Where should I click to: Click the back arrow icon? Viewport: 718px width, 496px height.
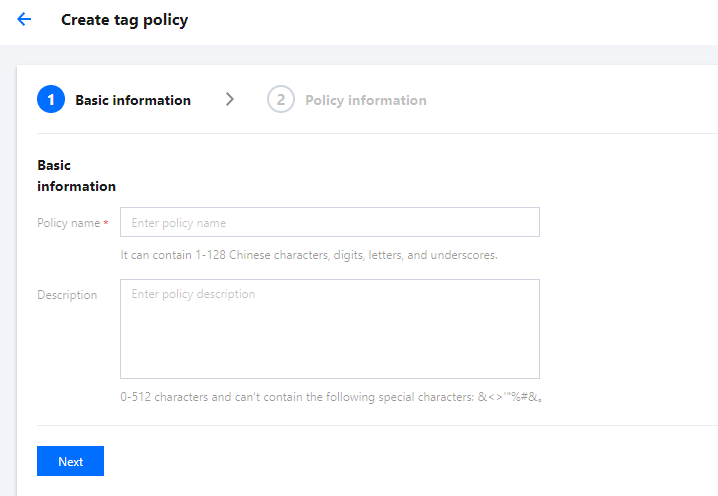(24, 19)
